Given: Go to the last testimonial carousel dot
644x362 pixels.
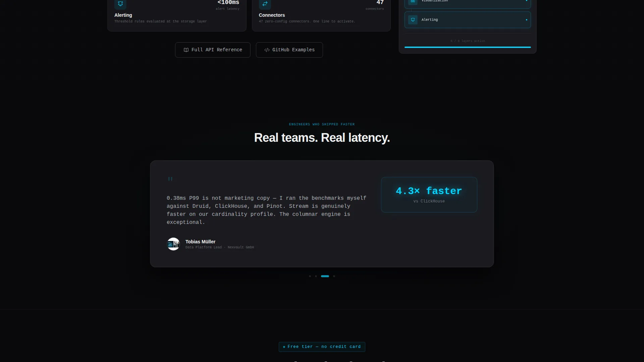Looking at the screenshot, I should (x=334, y=276).
